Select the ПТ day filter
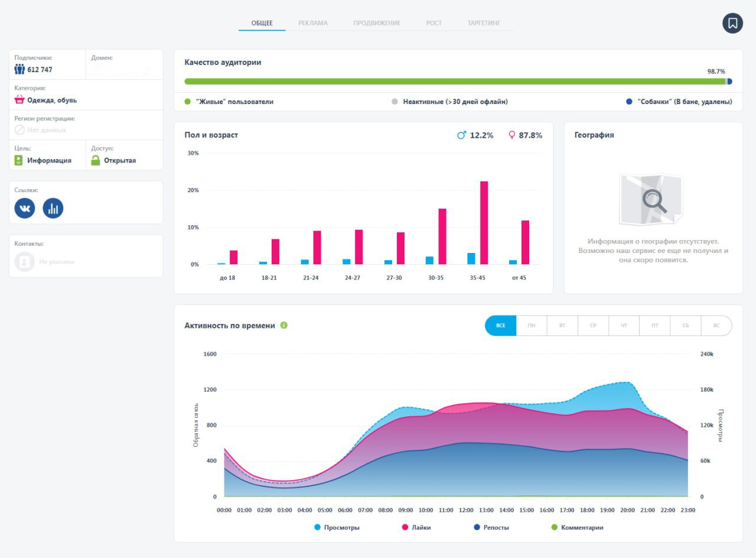 click(x=655, y=326)
